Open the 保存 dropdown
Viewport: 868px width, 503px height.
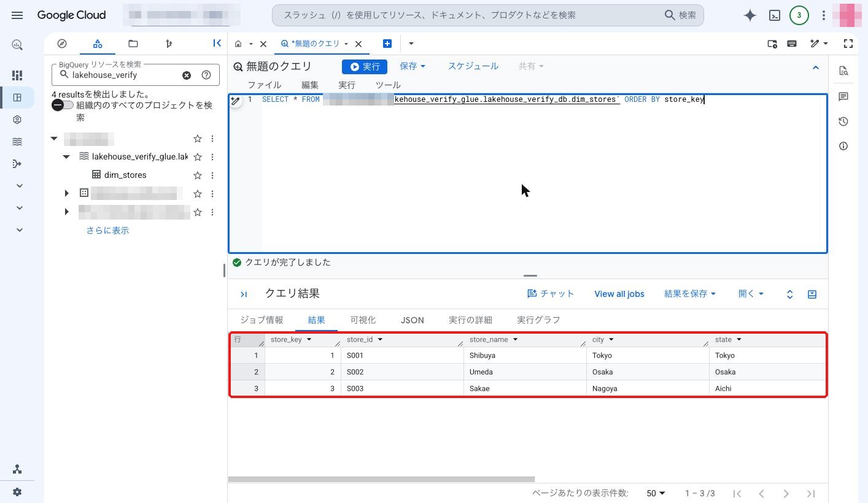tap(413, 66)
